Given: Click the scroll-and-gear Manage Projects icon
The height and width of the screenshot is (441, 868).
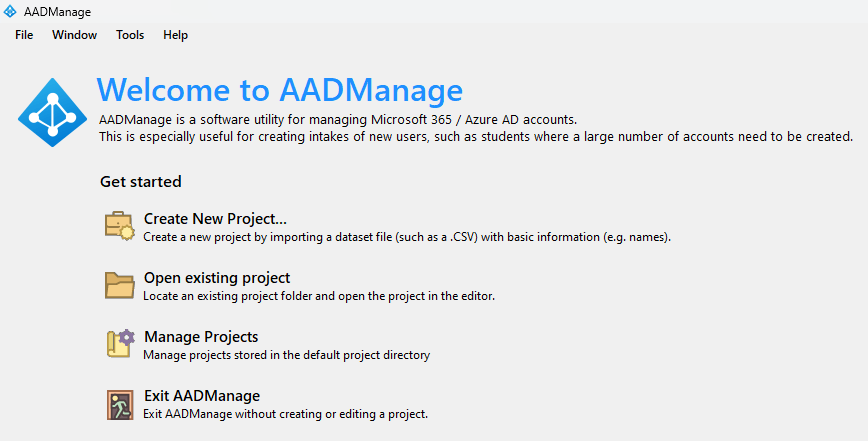Looking at the screenshot, I should [x=120, y=344].
